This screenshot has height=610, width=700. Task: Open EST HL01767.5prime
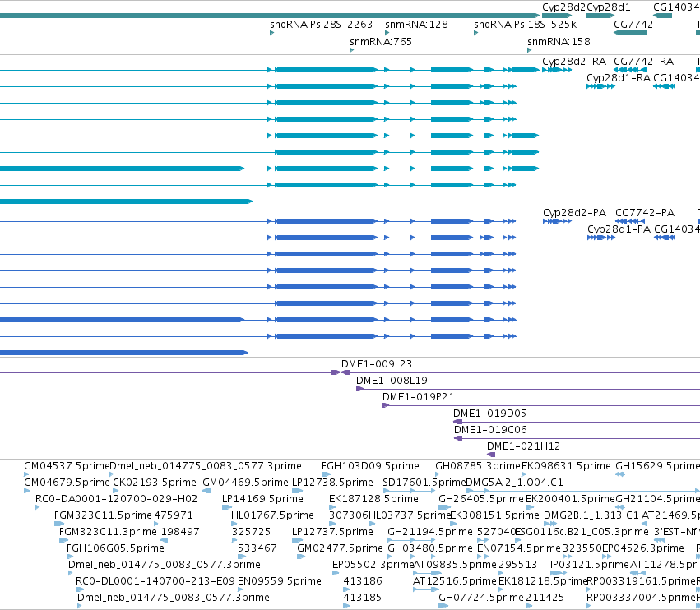[x=272, y=515]
